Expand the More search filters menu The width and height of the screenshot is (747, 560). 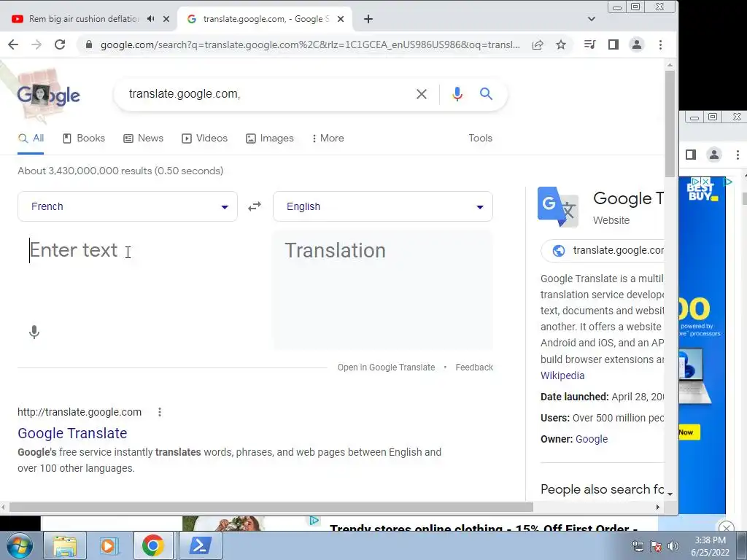pyautogui.click(x=328, y=138)
